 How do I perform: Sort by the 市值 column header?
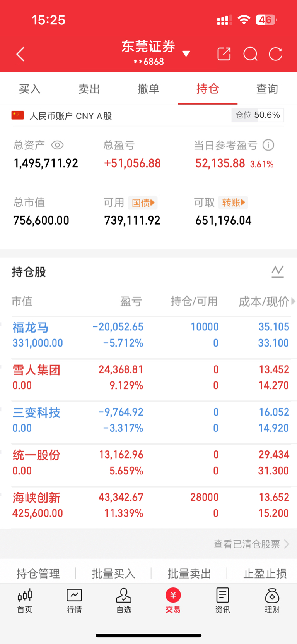pos(22,301)
